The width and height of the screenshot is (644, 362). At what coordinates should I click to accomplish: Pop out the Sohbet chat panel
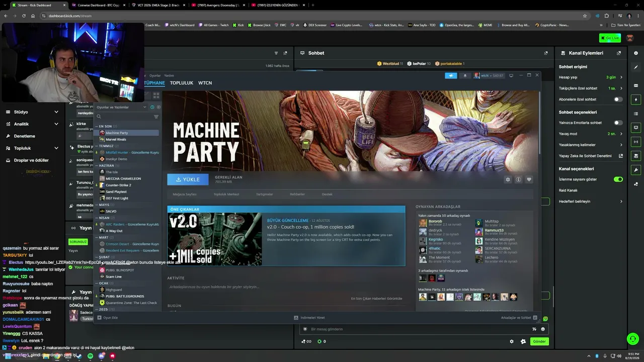[x=546, y=53]
